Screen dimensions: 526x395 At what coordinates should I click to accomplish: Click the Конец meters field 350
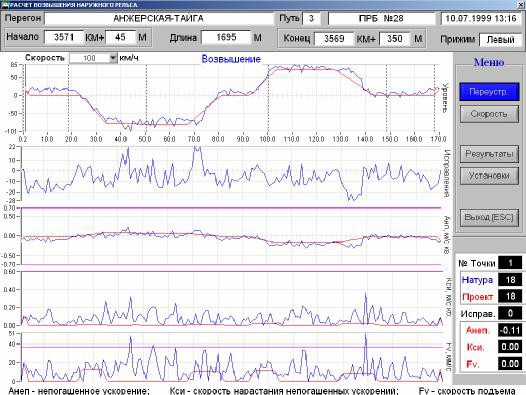click(x=394, y=38)
